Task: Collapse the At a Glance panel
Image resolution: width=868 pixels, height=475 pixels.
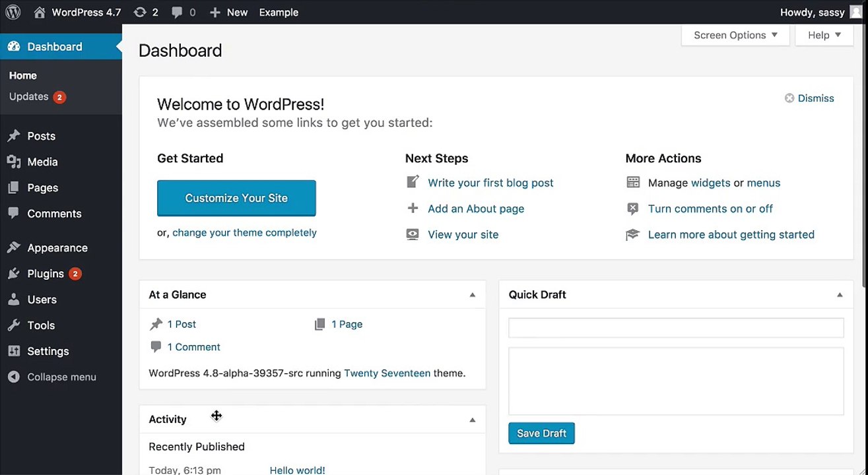Action: tap(473, 295)
